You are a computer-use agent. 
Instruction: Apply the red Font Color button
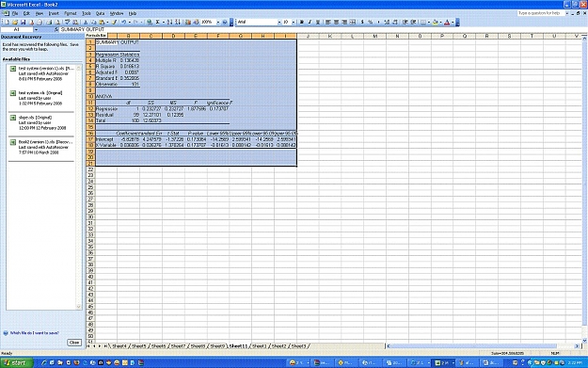[x=447, y=23]
